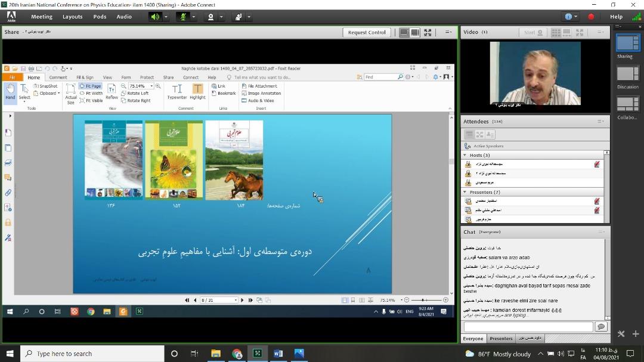
Task: Open the Meeting menu
Action: [42, 17]
